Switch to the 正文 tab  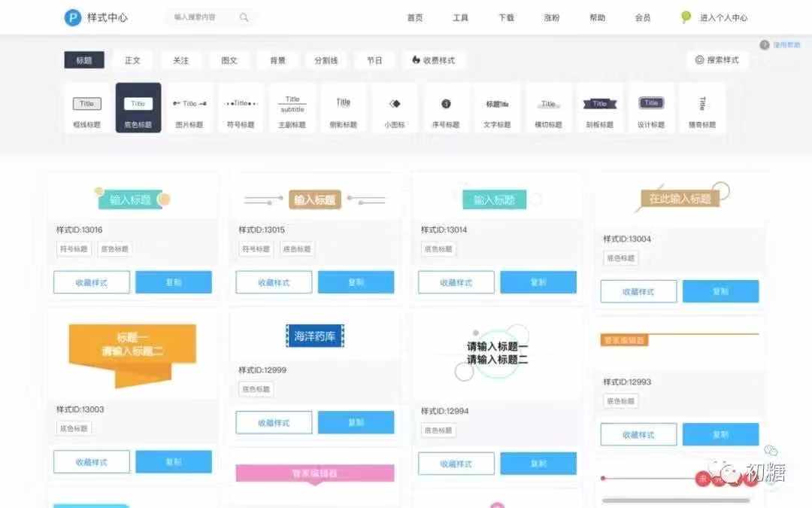point(132,60)
